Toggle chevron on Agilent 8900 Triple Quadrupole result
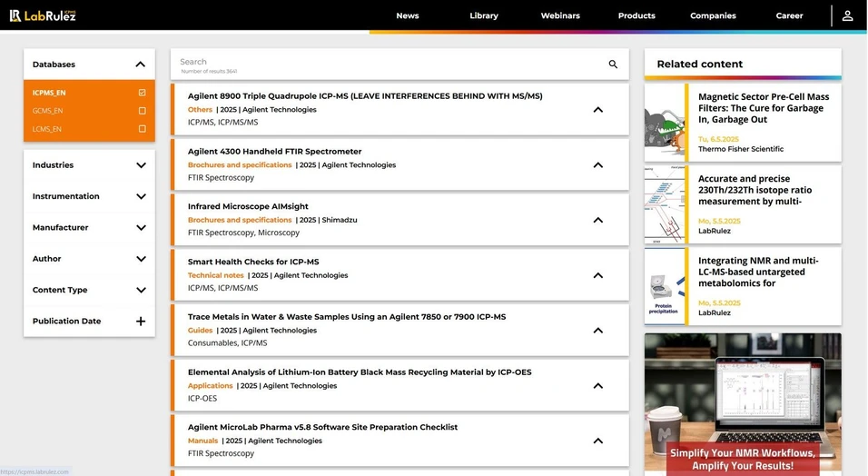 597,110
